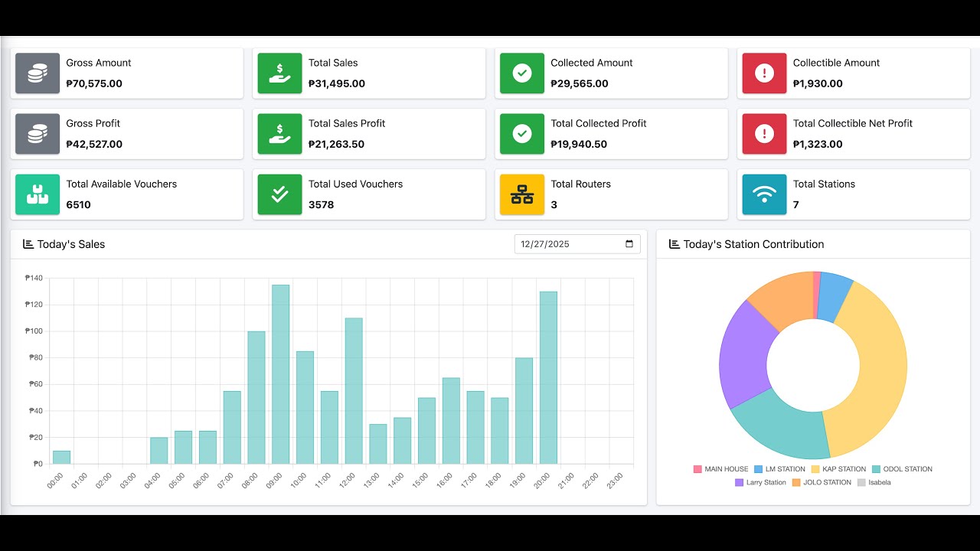Click the Today's Sales heading
Screen dimensions: 980x551
tap(71, 244)
